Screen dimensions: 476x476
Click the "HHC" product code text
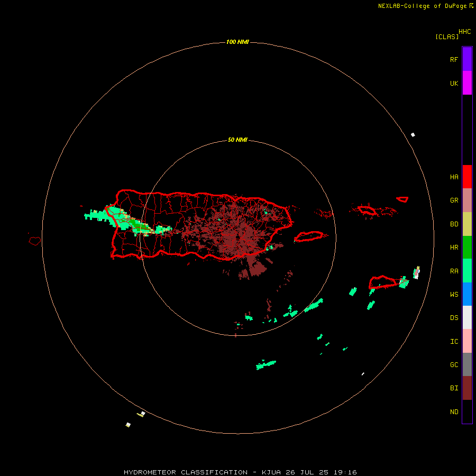[x=464, y=32]
